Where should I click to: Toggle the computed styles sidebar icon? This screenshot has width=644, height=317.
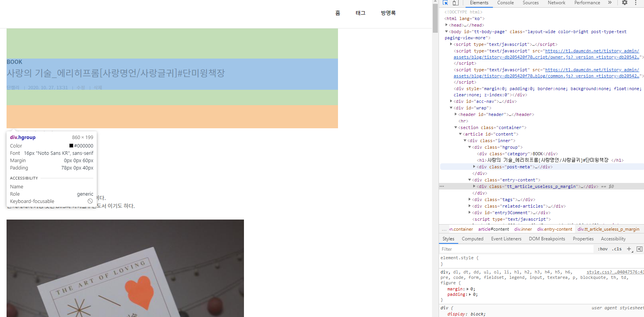click(x=639, y=249)
